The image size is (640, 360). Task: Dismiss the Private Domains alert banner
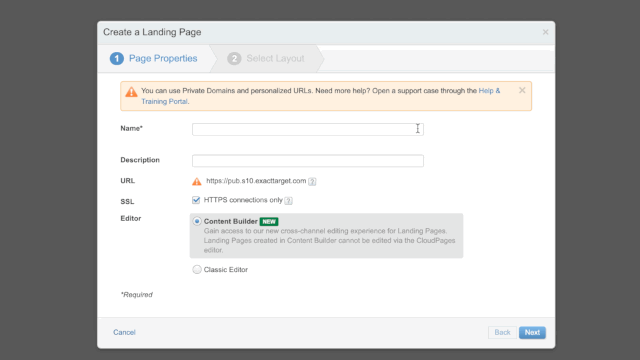coord(522,91)
